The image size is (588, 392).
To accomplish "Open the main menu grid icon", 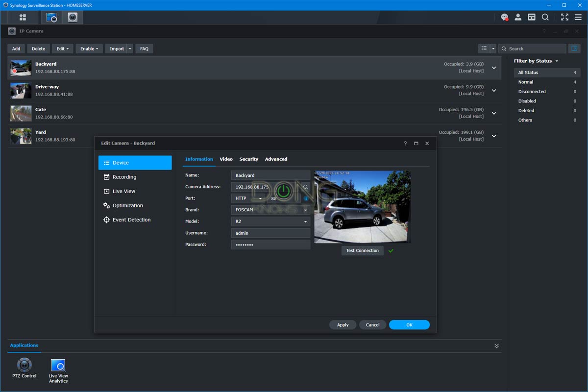I will click(x=23, y=17).
